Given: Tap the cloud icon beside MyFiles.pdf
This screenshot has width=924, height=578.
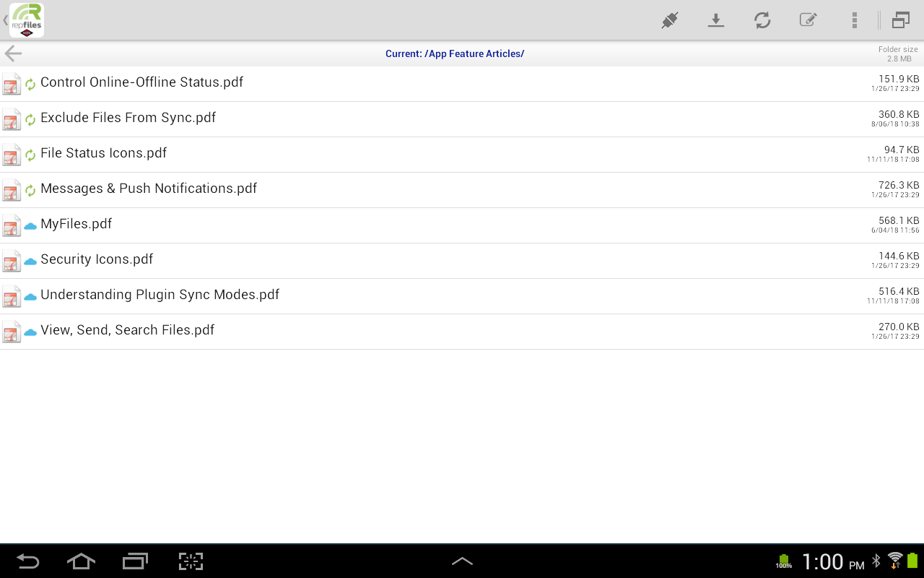Looking at the screenshot, I should (x=30, y=226).
